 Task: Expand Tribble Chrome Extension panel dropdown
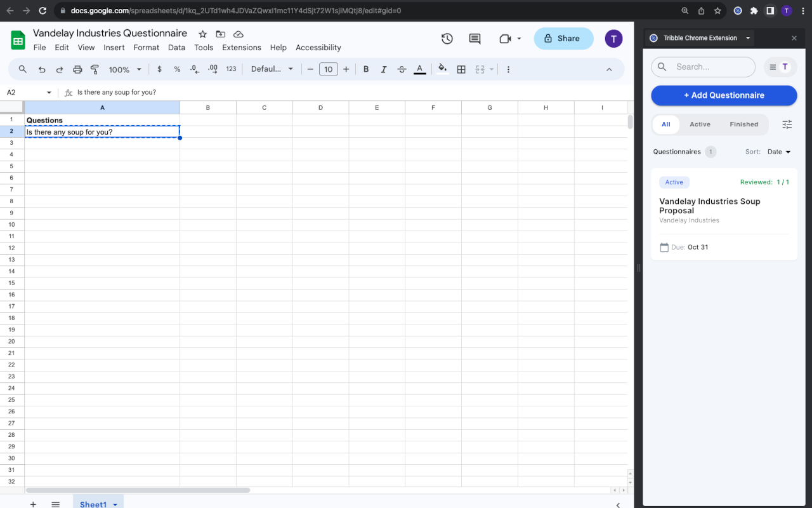point(748,38)
